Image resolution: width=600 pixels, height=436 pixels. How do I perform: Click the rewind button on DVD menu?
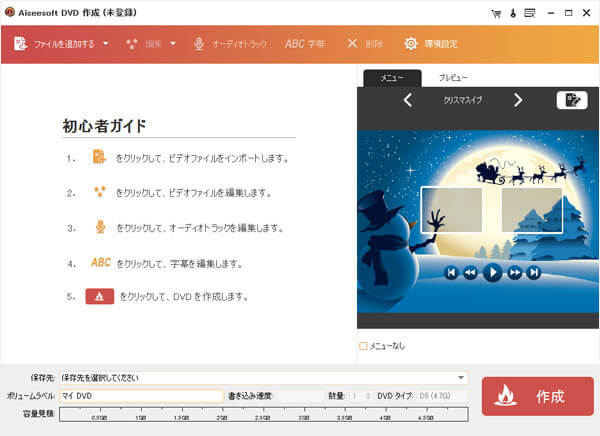tap(470, 273)
